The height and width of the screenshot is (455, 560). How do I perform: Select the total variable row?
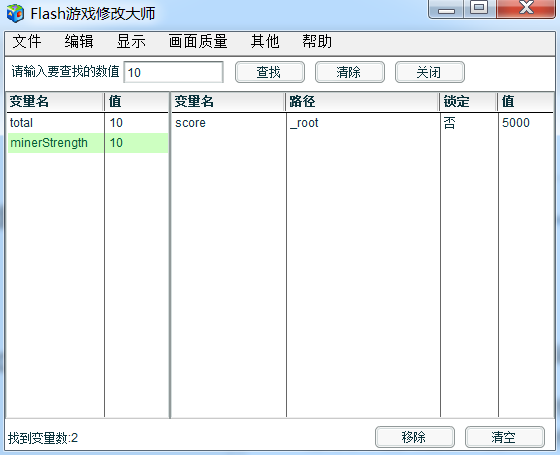88,123
